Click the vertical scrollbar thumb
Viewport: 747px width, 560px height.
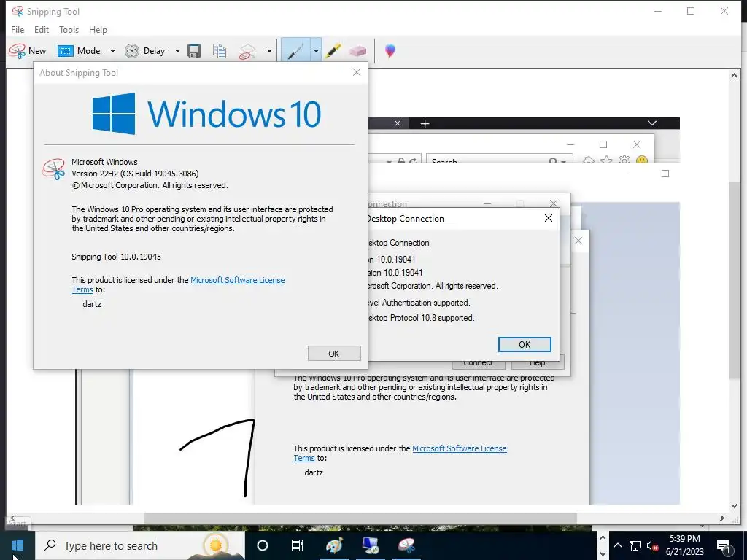point(734,280)
